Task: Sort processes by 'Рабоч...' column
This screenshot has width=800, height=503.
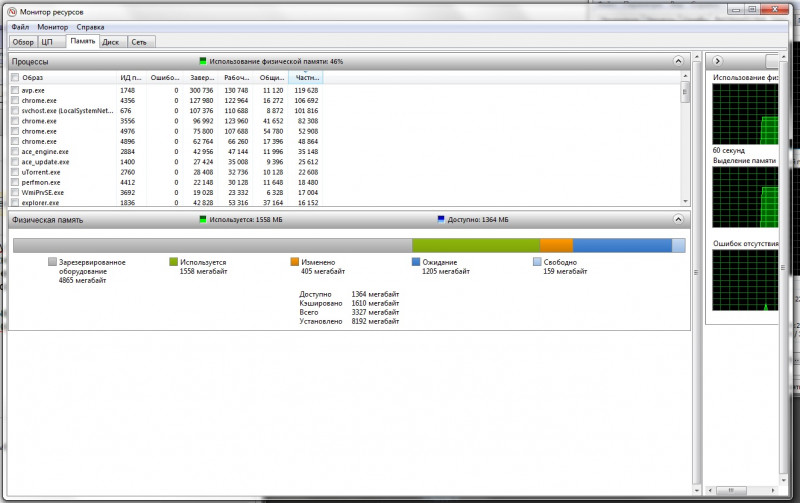Action: point(236,77)
